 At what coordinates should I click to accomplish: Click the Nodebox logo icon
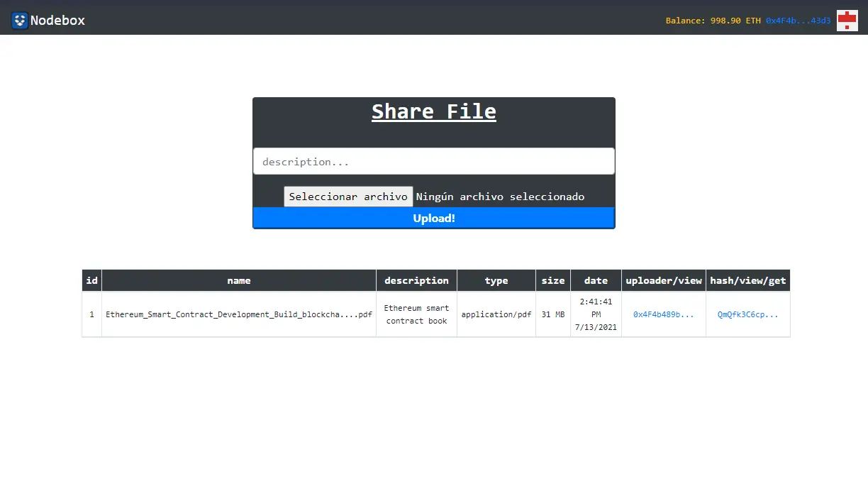pos(20,20)
